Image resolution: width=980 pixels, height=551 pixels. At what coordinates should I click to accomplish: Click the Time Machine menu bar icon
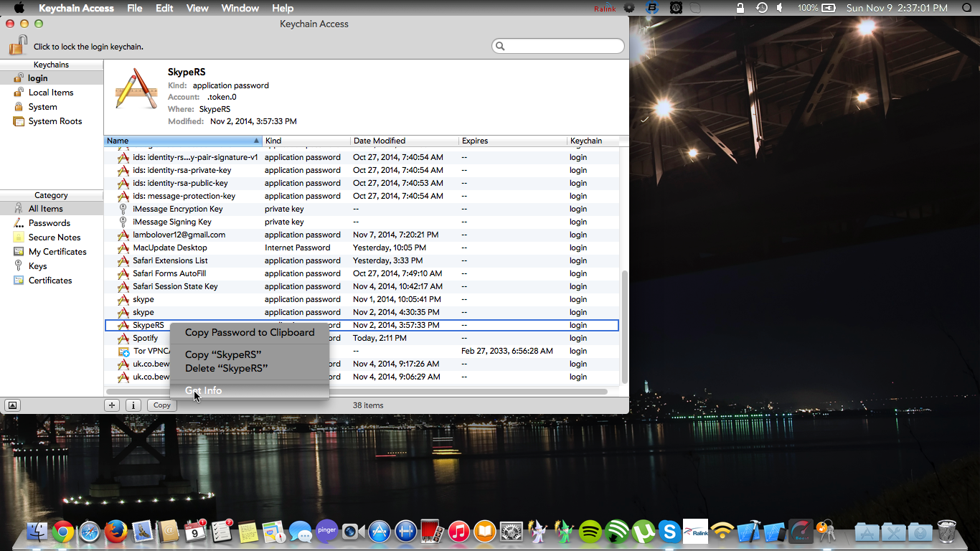click(761, 8)
